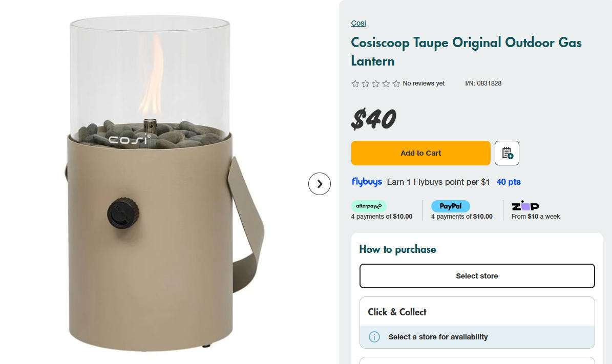Screen dimensions: 612x364
Task: Click the info icon beside store availability
Action: (374, 337)
